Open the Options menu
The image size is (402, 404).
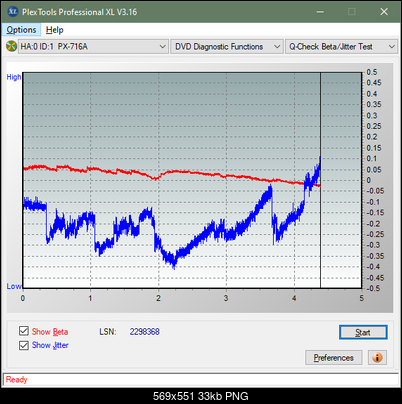21,30
